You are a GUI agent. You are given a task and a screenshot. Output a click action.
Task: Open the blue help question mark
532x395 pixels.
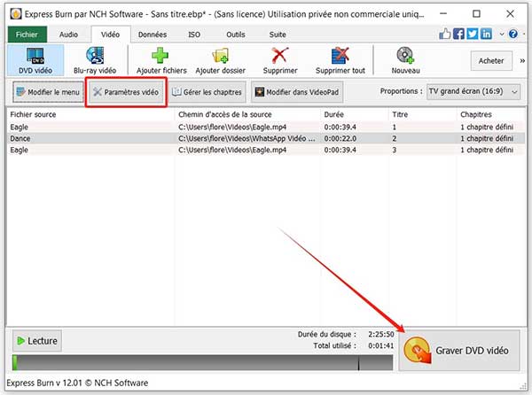[513, 34]
